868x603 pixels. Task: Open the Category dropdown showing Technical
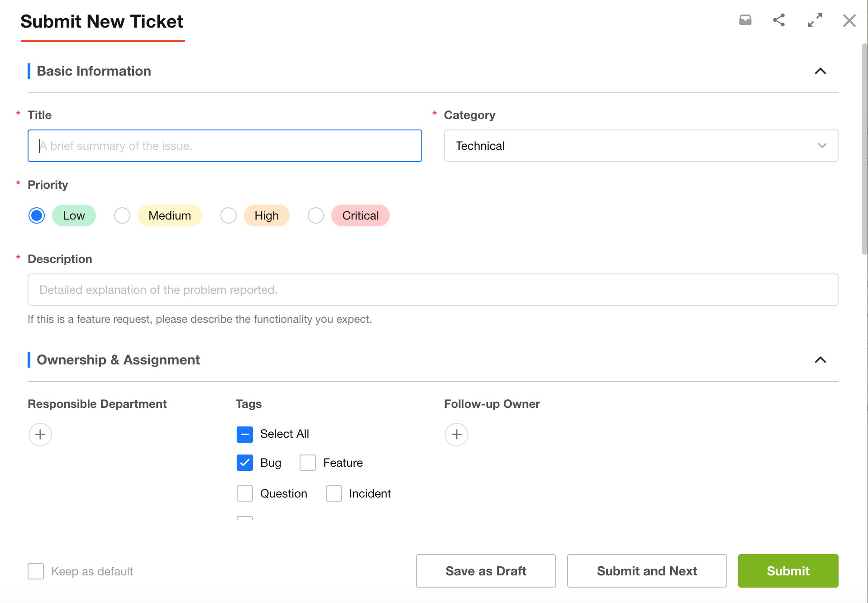(641, 146)
